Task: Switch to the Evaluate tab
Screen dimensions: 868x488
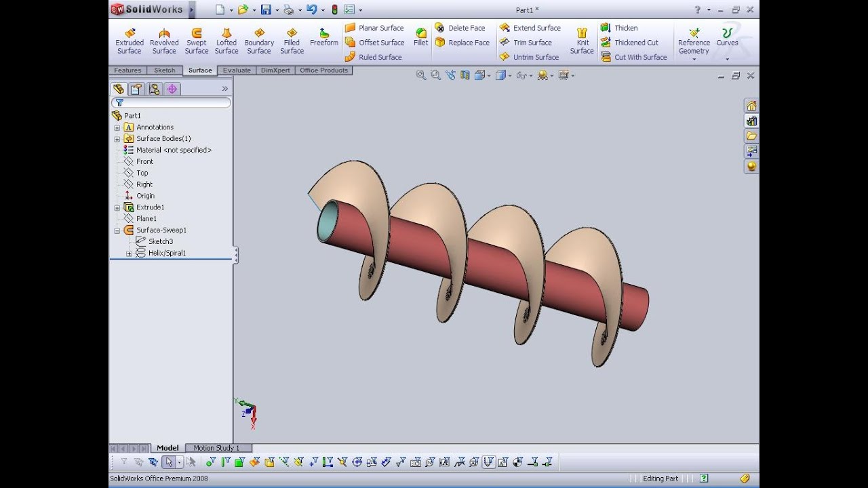Action: [237, 70]
